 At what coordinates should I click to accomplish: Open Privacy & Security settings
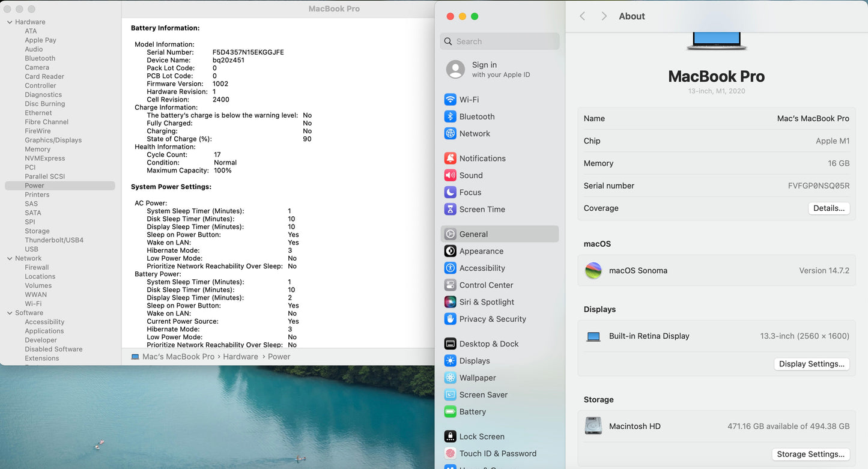coord(493,319)
